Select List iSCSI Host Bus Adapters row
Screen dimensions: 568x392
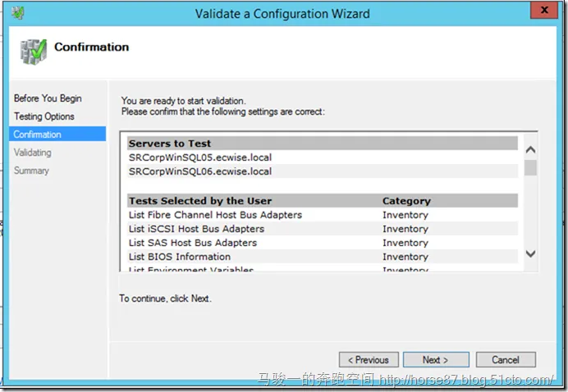click(323, 229)
